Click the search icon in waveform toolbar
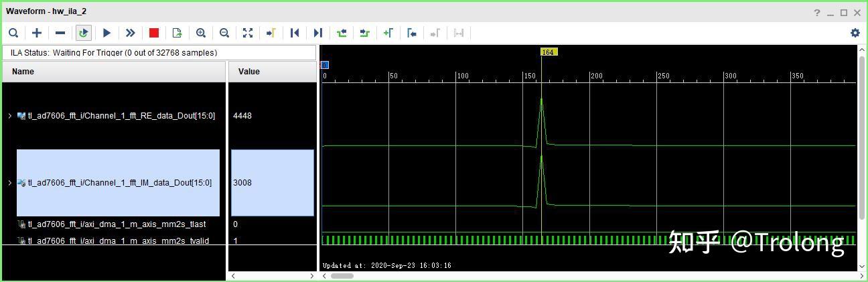Screen dimensions: 868x282 [13, 33]
